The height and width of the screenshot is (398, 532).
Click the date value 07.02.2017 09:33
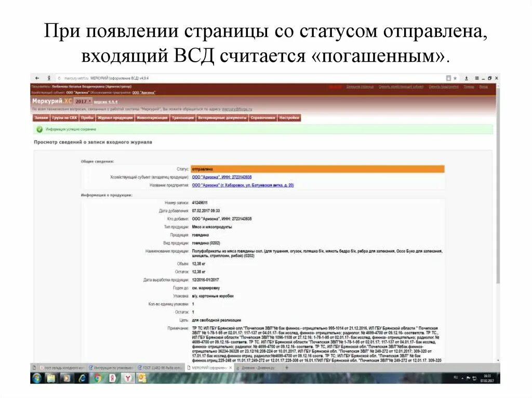(206, 211)
